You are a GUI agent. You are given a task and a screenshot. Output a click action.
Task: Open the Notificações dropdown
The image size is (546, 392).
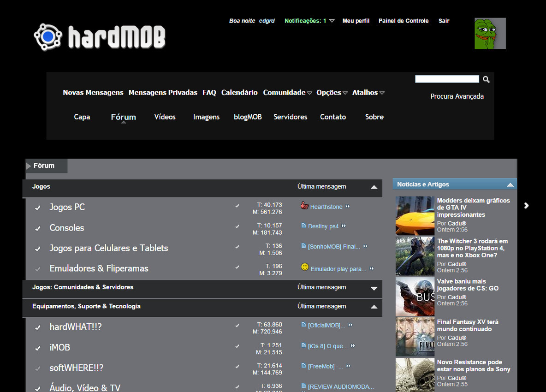(x=309, y=21)
